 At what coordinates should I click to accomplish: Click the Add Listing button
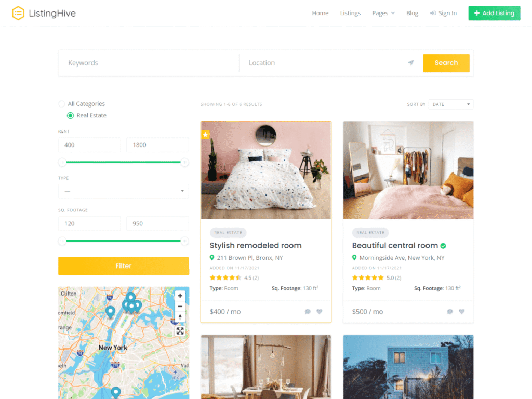point(494,13)
